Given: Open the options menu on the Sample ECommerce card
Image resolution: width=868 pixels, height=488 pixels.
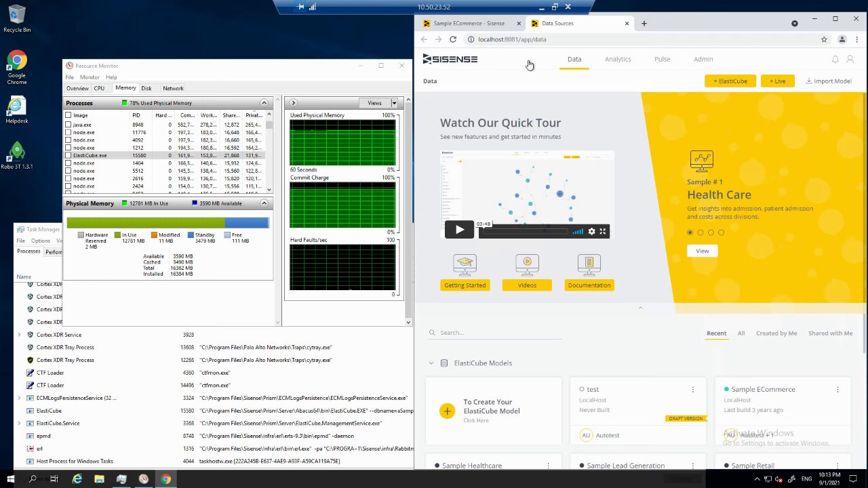Looking at the screenshot, I should click(x=837, y=390).
